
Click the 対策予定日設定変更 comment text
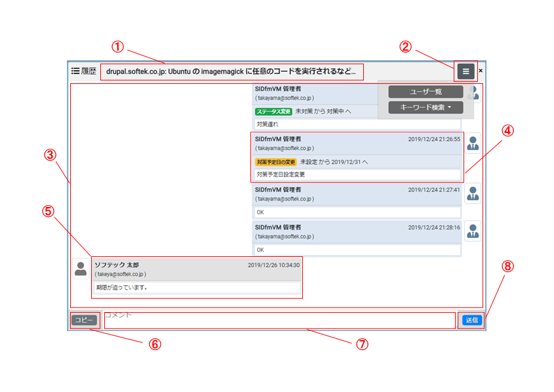(x=281, y=174)
